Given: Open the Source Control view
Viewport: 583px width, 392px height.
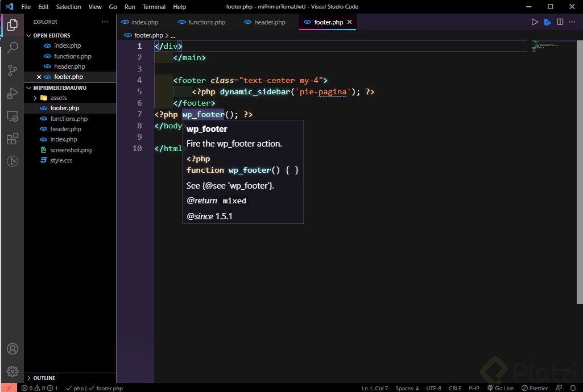Looking at the screenshot, I should click(12, 70).
